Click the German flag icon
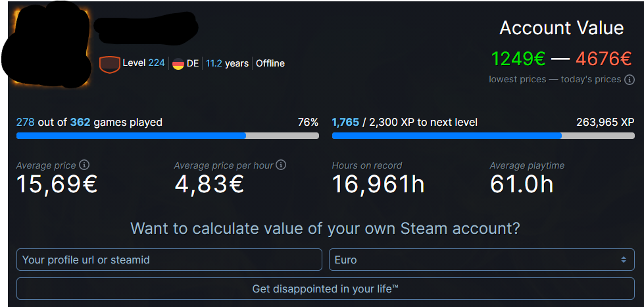The image size is (644, 307). pos(178,64)
